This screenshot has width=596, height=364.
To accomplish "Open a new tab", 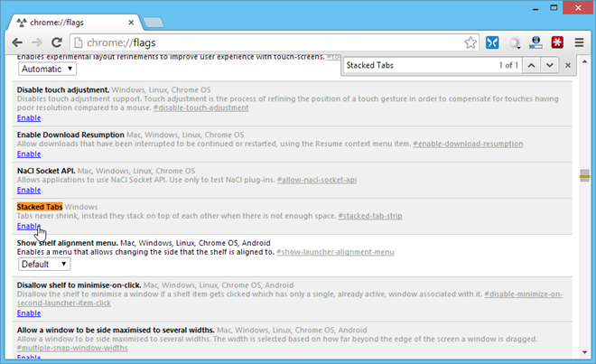I will click(x=153, y=19).
